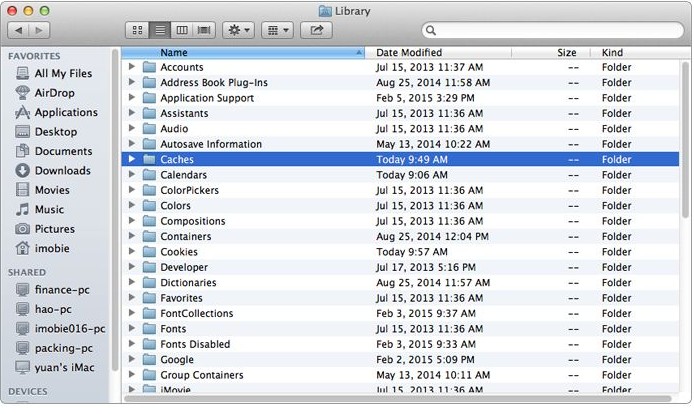
Task: Select list view mode
Action: point(160,31)
